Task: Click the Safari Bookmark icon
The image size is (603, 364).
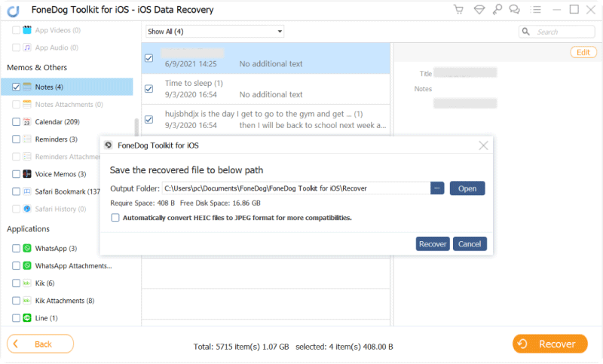Action: coord(27,191)
